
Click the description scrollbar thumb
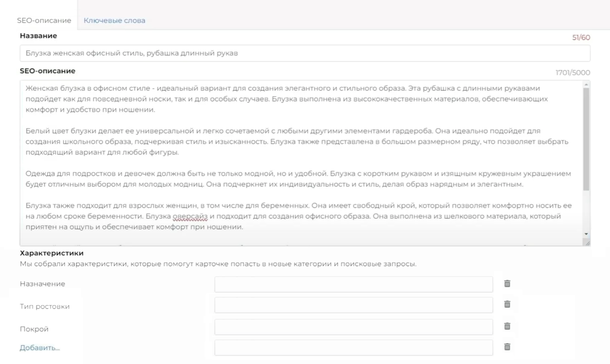586,139
